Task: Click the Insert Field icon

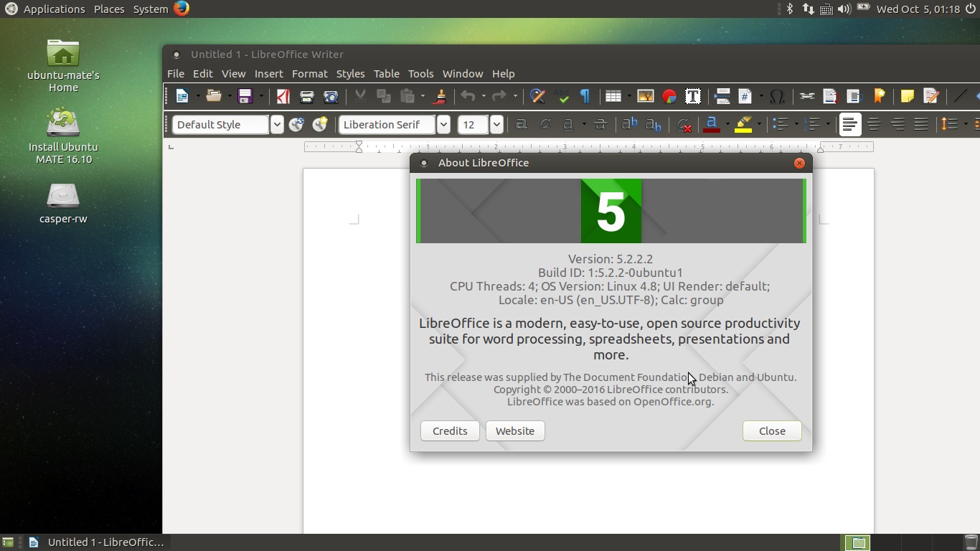Action: tap(746, 96)
